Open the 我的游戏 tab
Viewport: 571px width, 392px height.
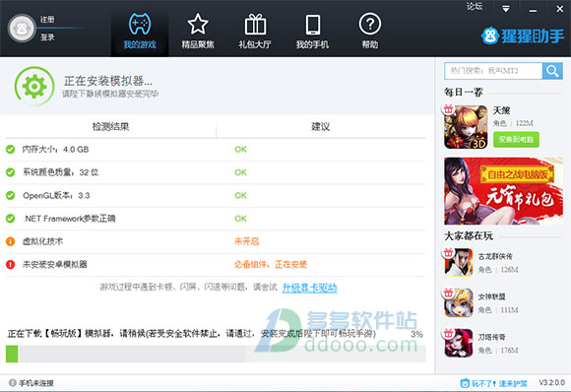[140, 32]
